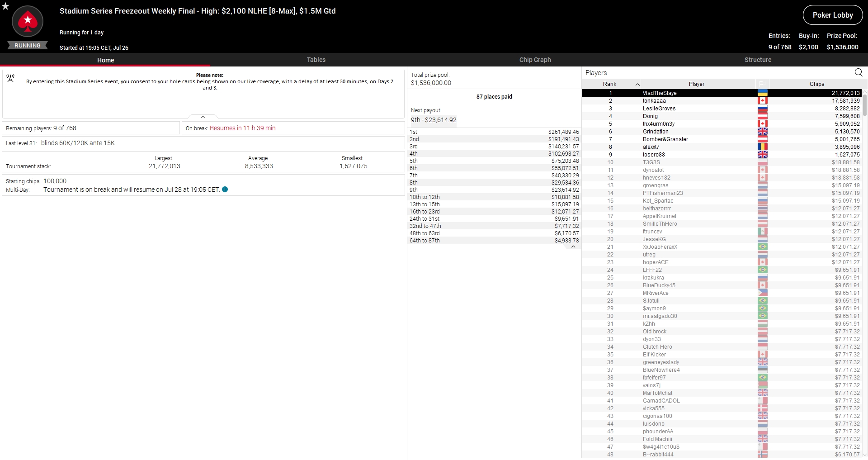Open the player search magnifier

[859, 72]
